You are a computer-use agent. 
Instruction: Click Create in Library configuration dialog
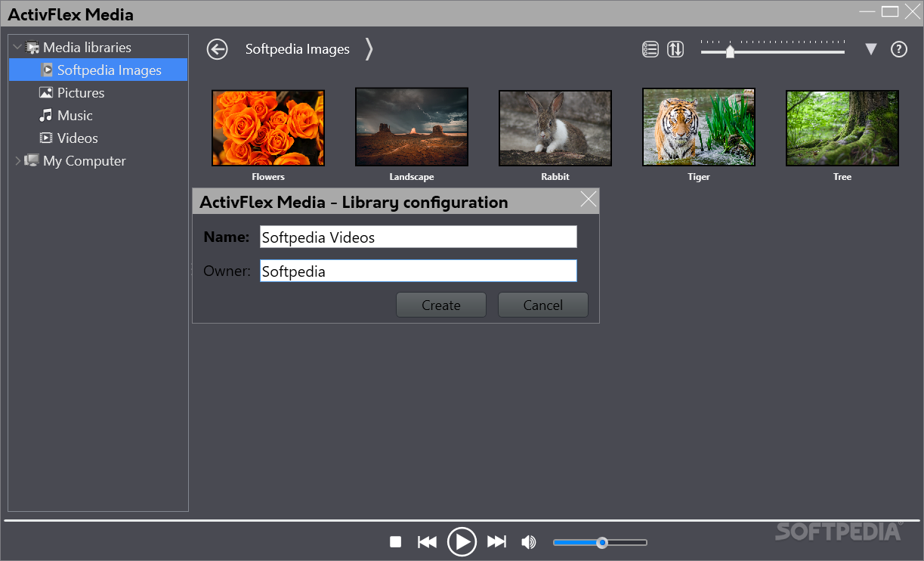441,305
